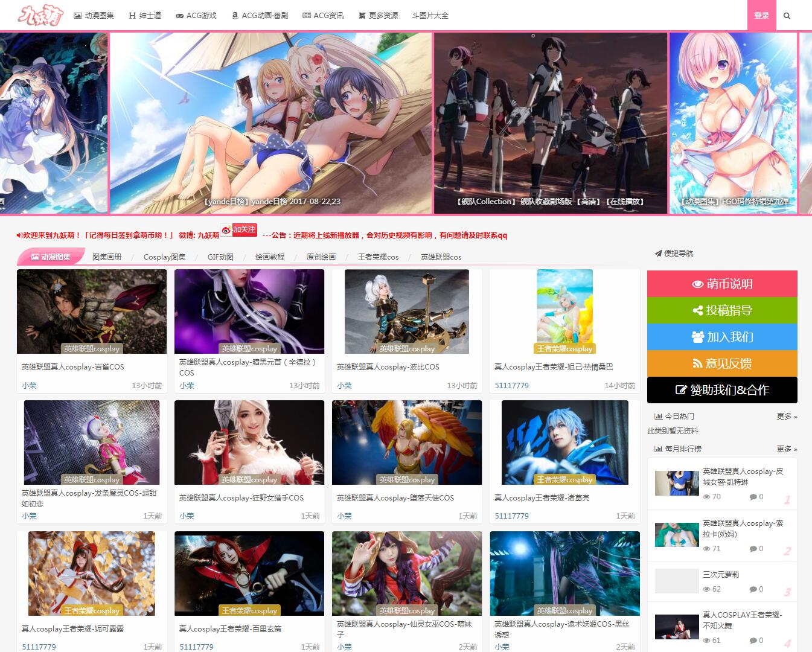The image size is (812, 652).
Task: Open the 发条魔灵COS post thumbnail
Action: coord(92,443)
